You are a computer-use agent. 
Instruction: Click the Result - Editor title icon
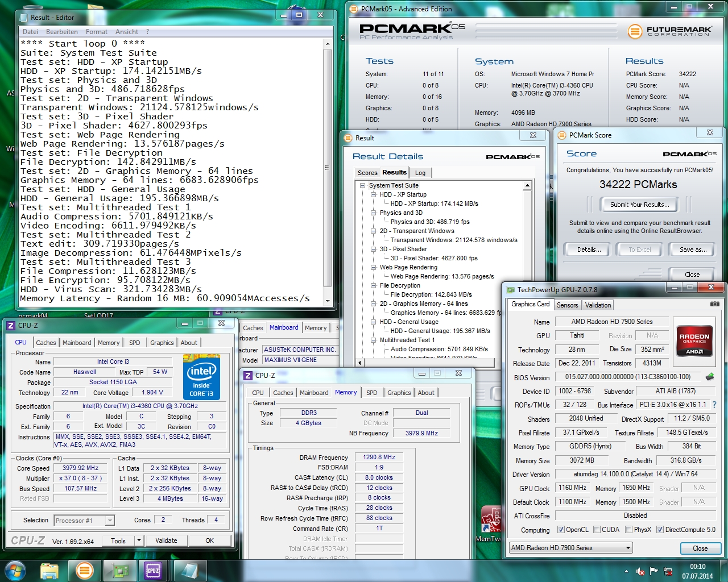click(x=23, y=18)
